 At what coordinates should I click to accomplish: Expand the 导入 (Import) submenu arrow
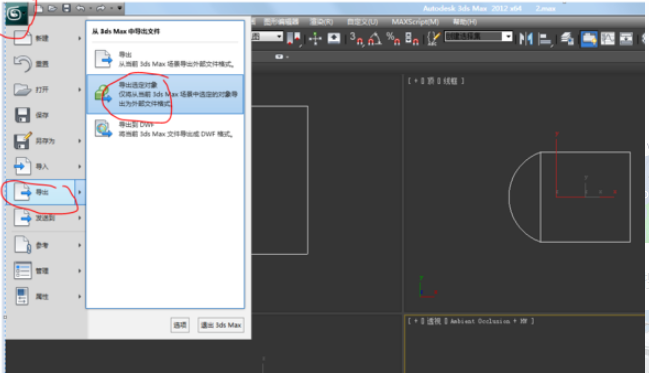pyautogui.click(x=79, y=166)
